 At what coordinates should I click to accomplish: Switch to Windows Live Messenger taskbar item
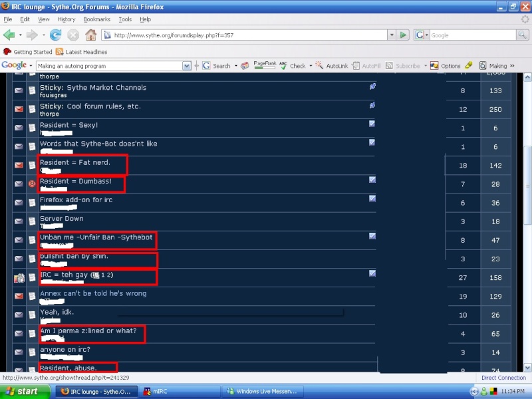click(263, 392)
